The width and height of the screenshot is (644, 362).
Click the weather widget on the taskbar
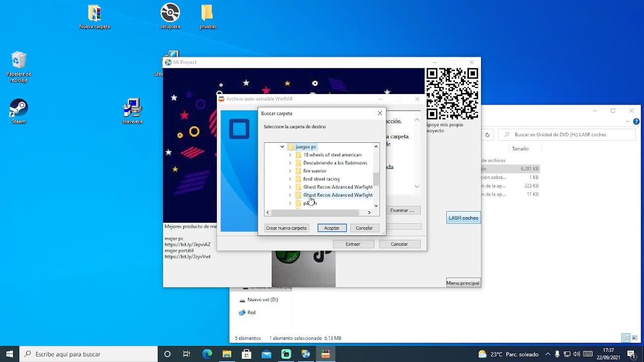[508, 354]
